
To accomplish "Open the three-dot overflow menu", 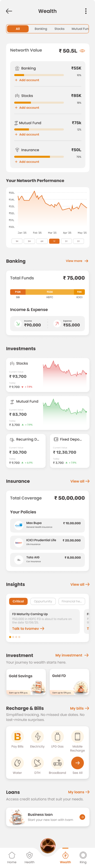I will 86,11.
